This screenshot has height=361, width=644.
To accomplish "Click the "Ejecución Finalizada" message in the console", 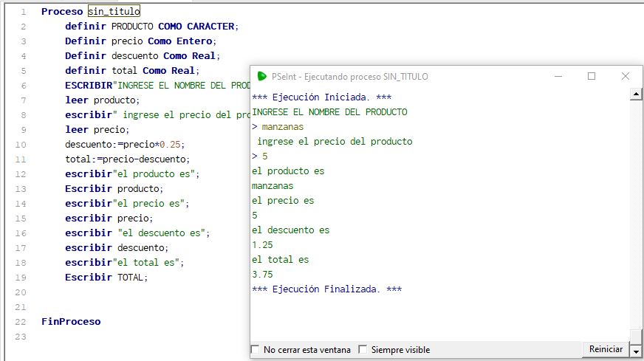I will [326, 289].
